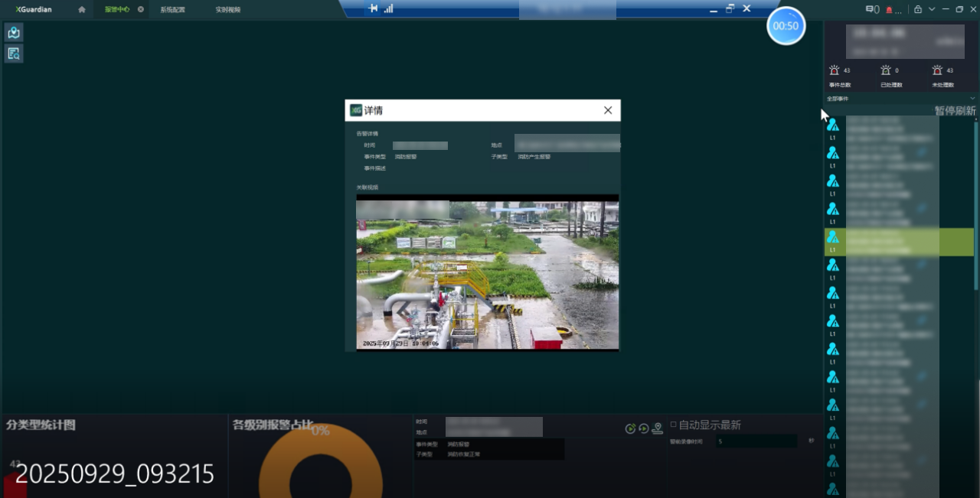
Task: Click the associated video thumbnail in 详情 dialog
Action: (487, 272)
